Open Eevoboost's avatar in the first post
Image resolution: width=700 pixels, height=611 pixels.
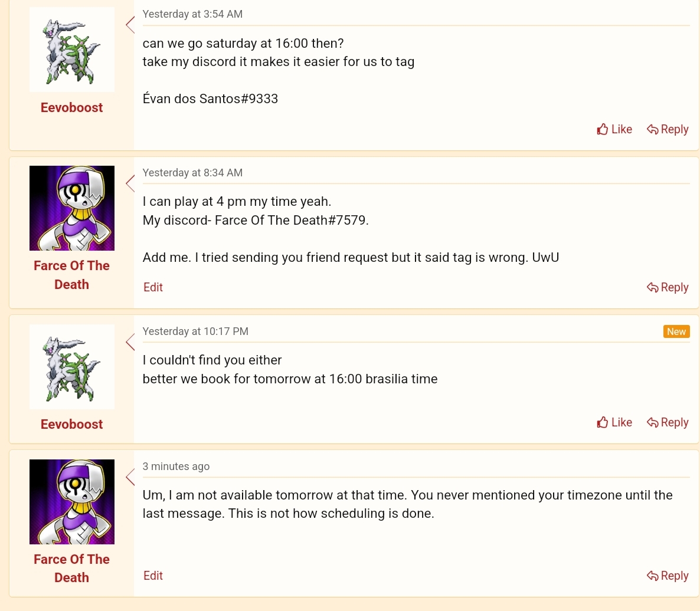(72, 50)
